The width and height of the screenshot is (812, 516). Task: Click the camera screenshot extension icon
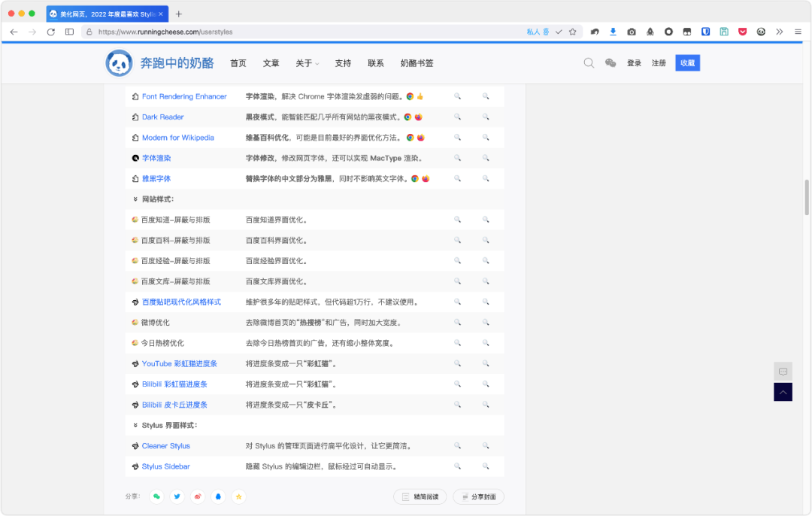[x=632, y=32]
